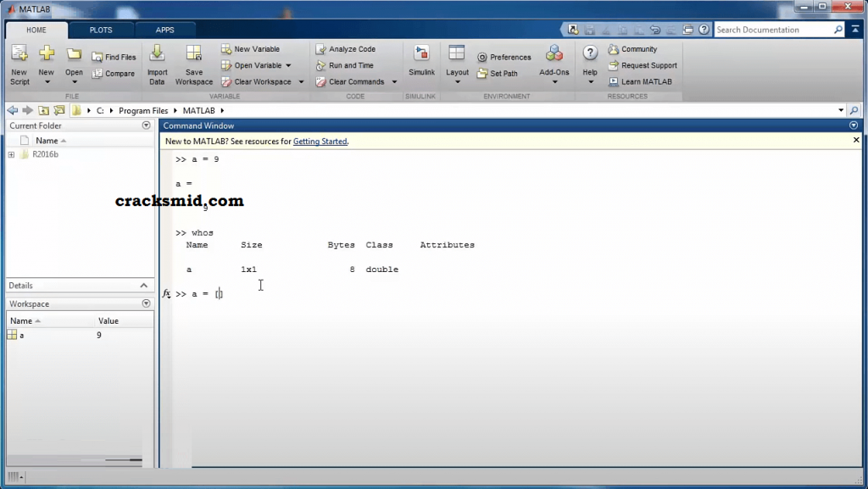Click Request Support
Image resolution: width=868 pixels, height=489 pixels.
[643, 65]
